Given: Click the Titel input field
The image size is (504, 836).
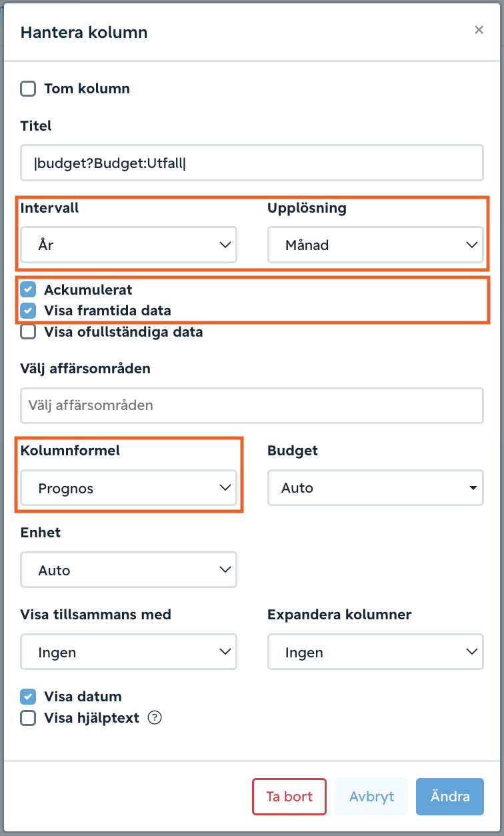Looking at the screenshot, I should [x=252, y=163].
